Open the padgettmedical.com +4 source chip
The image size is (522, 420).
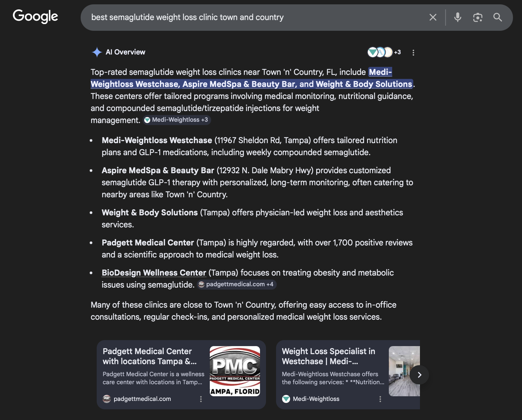[x=237, y=284]
